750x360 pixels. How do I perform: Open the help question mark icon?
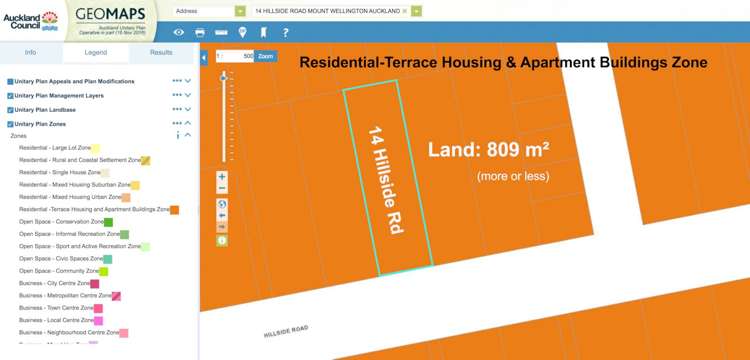(x=286, y=33)
